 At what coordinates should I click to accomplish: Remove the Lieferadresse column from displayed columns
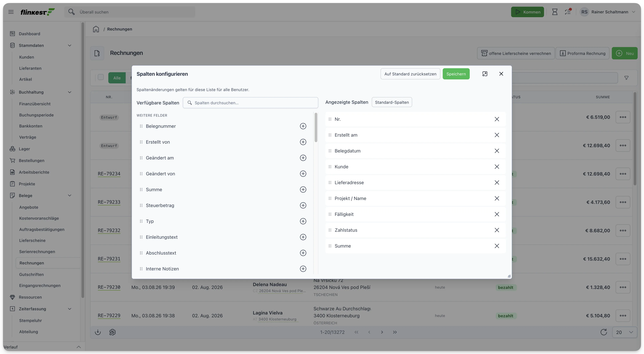coord(497,183)
